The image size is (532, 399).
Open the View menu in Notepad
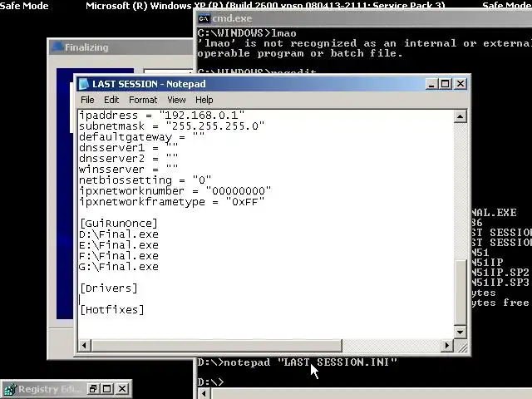pos(176,100)
